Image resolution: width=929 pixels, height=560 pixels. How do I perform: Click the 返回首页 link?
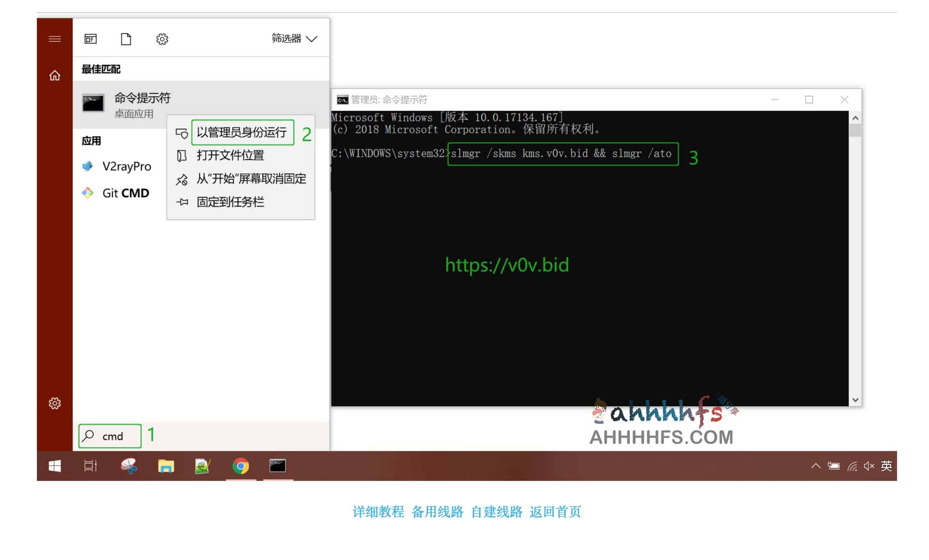click(556, 512)
